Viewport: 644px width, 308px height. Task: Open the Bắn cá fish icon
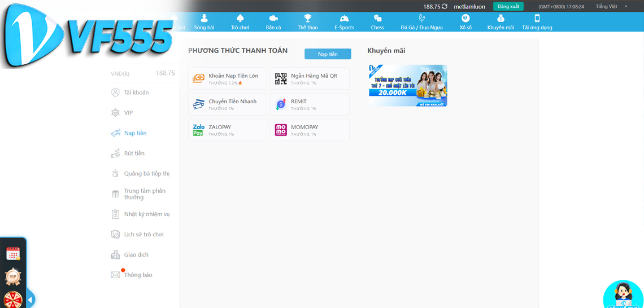(x=273, y=19)
